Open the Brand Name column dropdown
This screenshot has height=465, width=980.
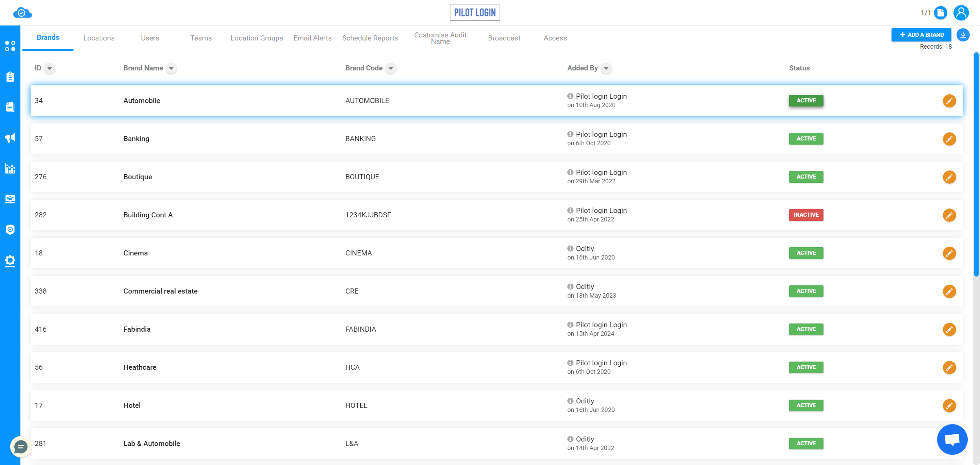[171, 68]
